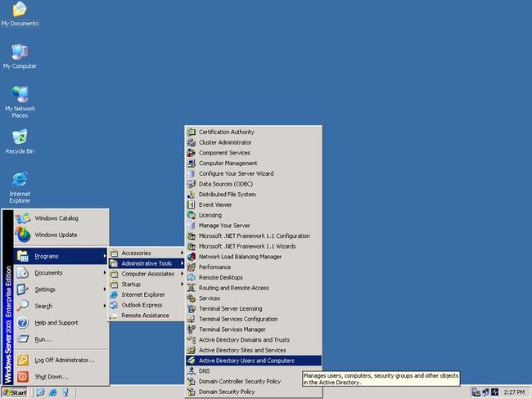
Task: Click the Start button
Action: 15,392
